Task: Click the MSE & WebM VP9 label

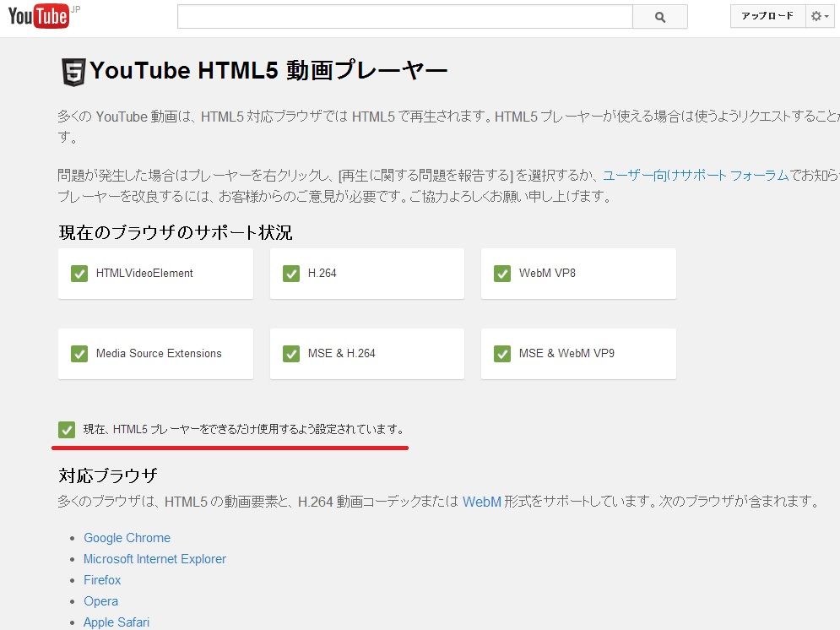Action: coord(566,354)
